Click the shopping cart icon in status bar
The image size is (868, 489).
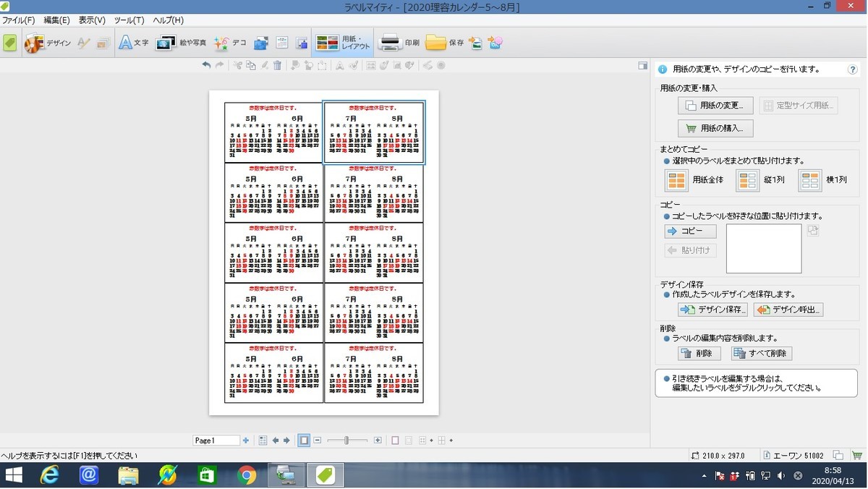coord(858,456)
